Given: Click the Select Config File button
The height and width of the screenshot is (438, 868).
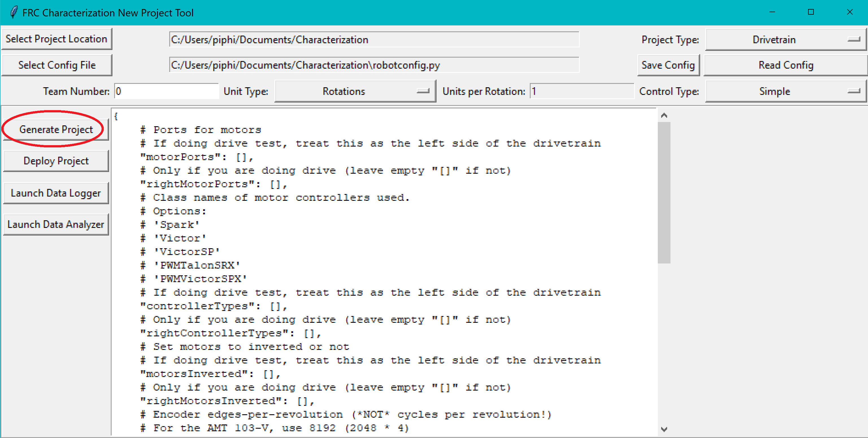Looking at the screenshot, I should pyautogui.click(x=57, y=65).
